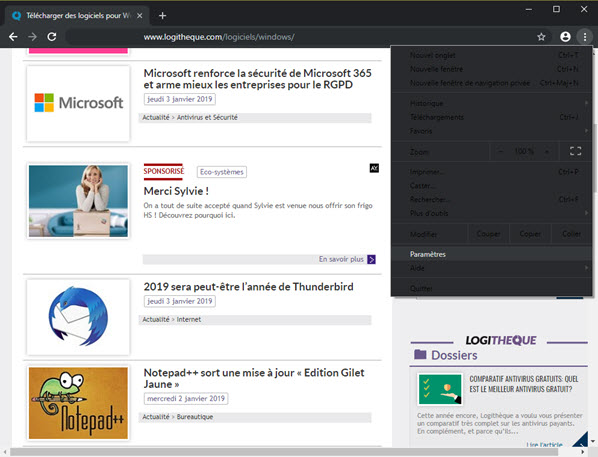Go back with the browser back arrow
Screen dimensions: 598x457
pyautogui.click(x=13, y=37)
